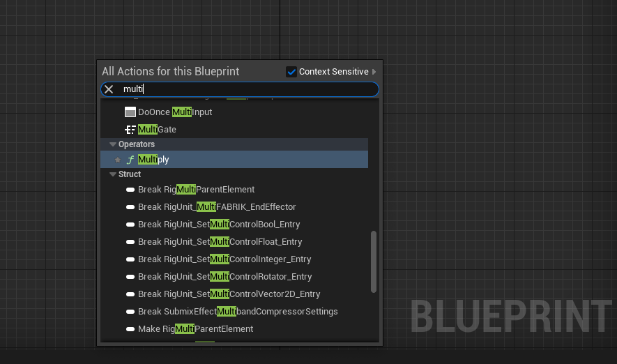The image size is (617, 364).
Task: Click the MultiGate node icon
Action: coord(130,130)
